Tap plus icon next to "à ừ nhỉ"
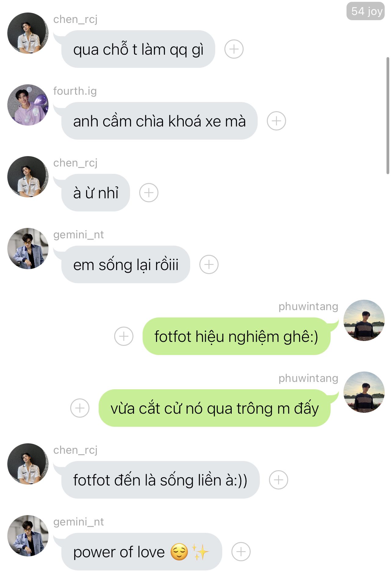Image resolution: width=392 pixels, height=575 pixels. (x=149, y=192)
